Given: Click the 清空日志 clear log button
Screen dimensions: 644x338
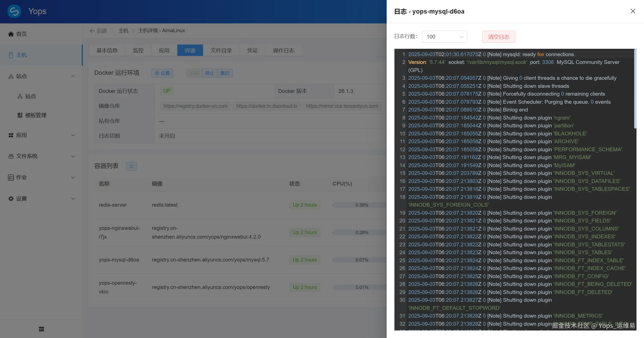Looking at the screenshot, I should click(498, 37).
